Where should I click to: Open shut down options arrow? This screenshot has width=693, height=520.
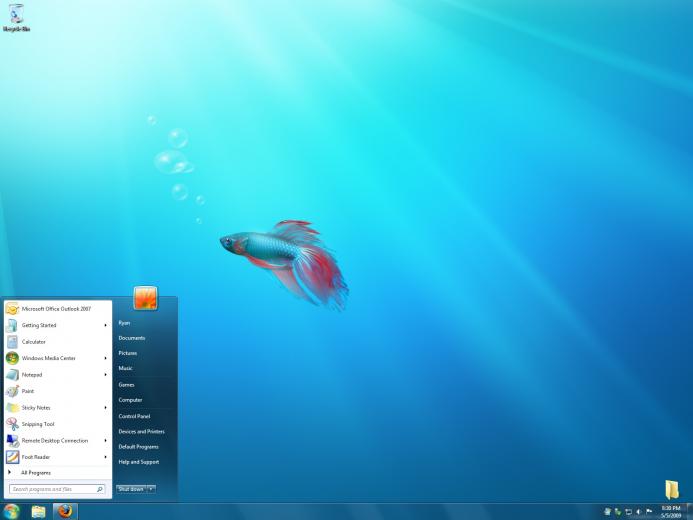coord(151,489)
